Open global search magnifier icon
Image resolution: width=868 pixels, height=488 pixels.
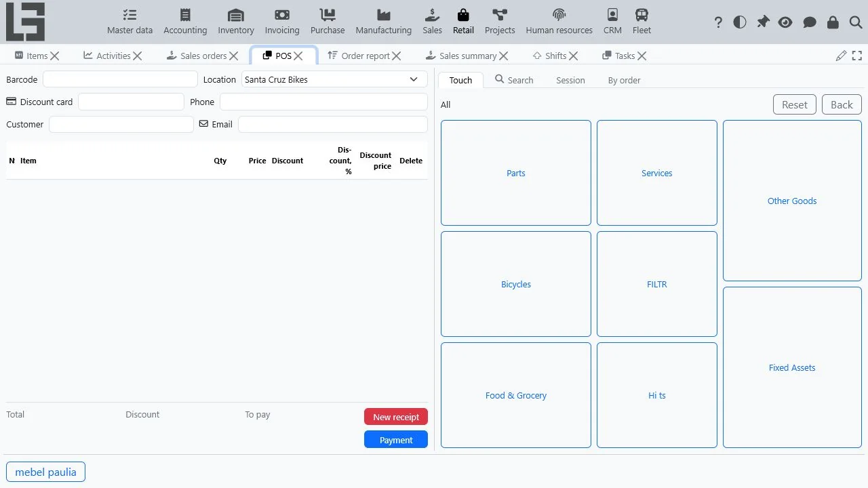(x=855, y=22)
